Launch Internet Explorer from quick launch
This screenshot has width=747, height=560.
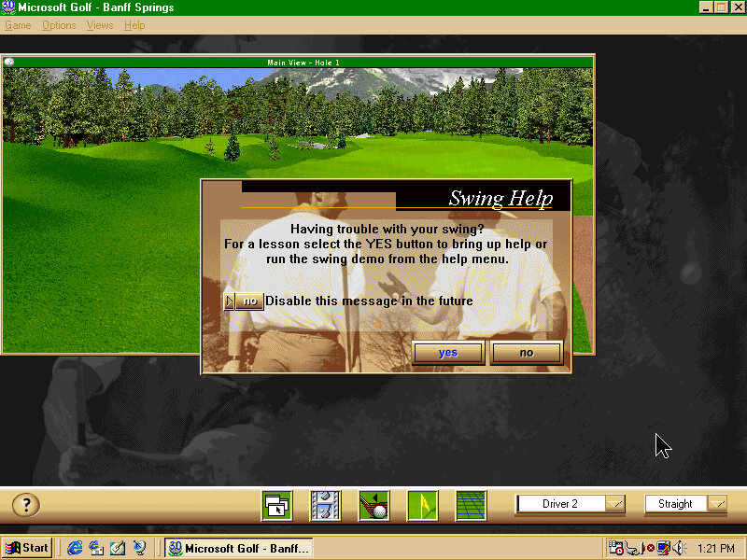75,548
